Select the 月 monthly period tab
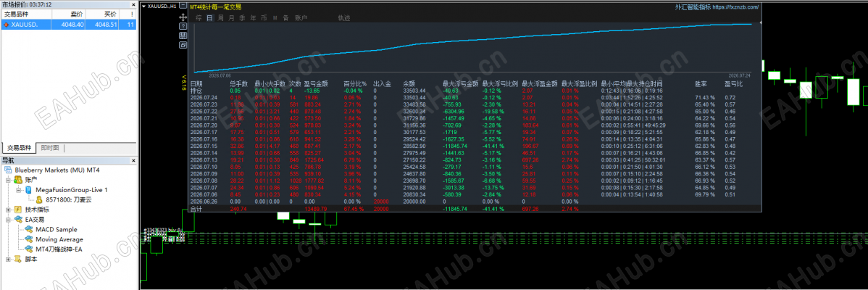Viewport: 868px width, 290px height. [x=231, y=17]
